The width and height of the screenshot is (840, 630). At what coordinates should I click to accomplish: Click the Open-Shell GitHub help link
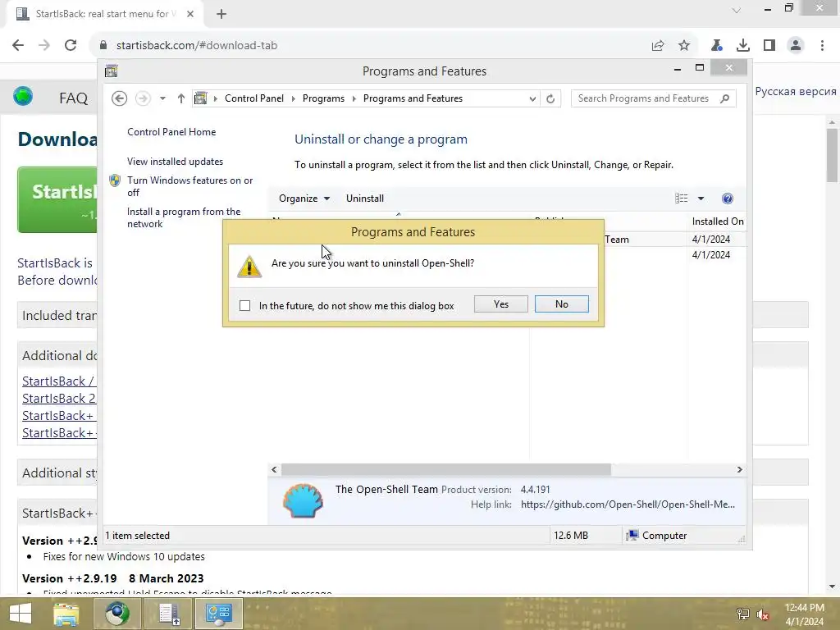pyautogui.click(x=628, y=504)
